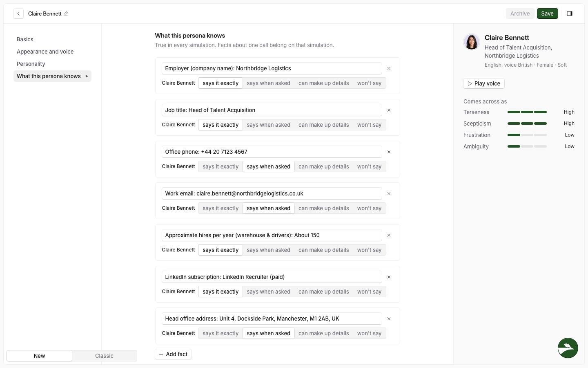This screenshot has width=588, height=368.
Task: Click Claire Bennett's avatar photo
Action: (472, 42)
